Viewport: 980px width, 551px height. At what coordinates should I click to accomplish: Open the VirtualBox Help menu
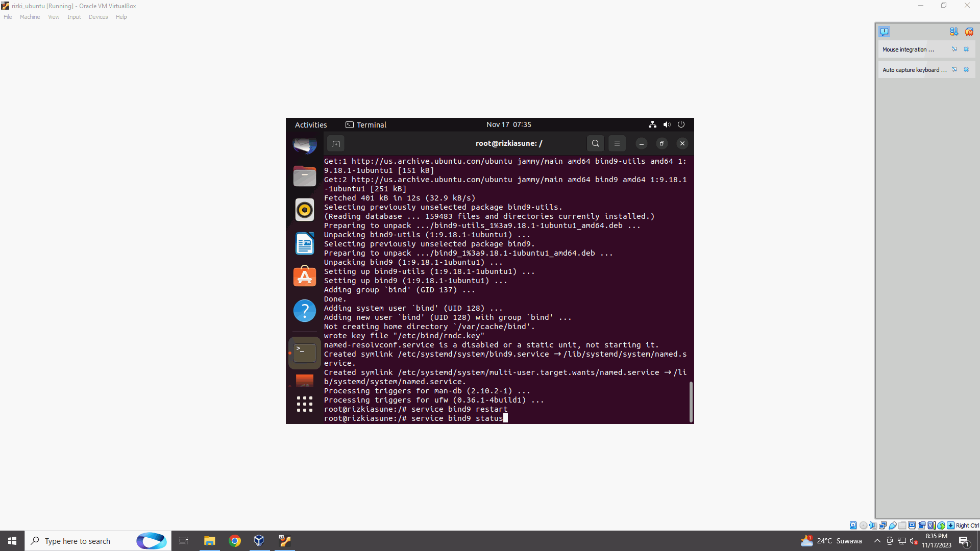[121, 17]
